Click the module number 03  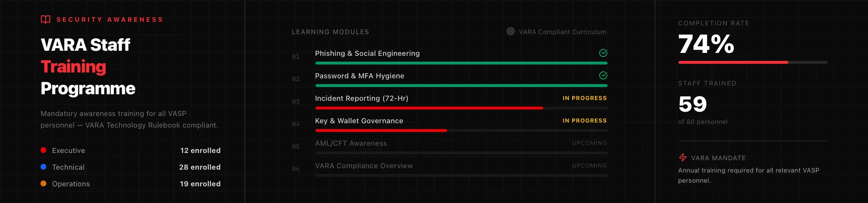tap(296, 101)
